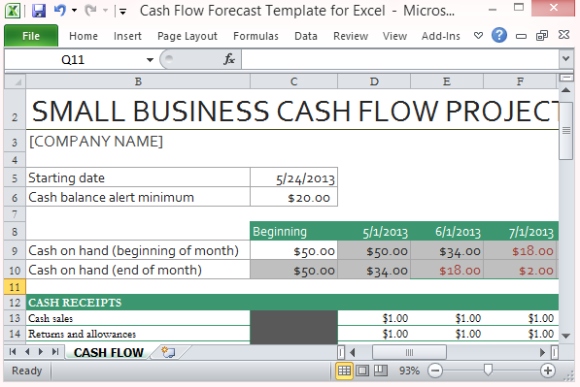
Task: Select the red $2.00 end-of-month cell
Action: pos(520,270)
